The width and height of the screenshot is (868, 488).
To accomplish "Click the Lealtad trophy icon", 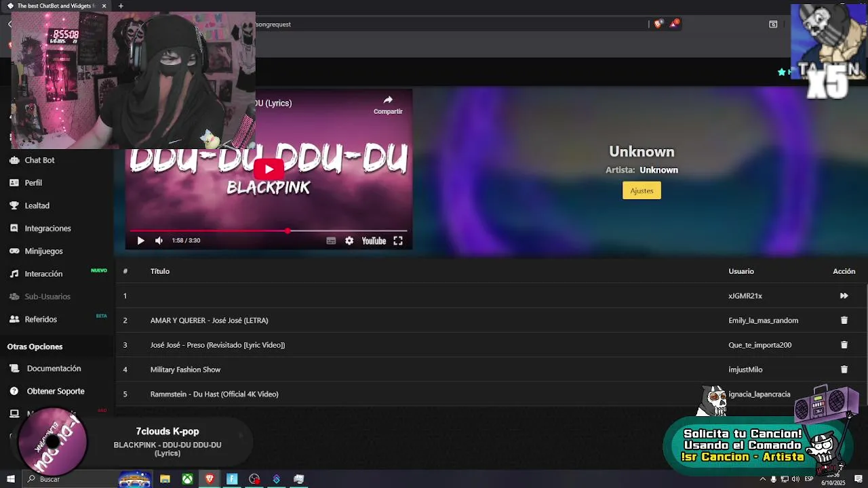I will point(14,205).
